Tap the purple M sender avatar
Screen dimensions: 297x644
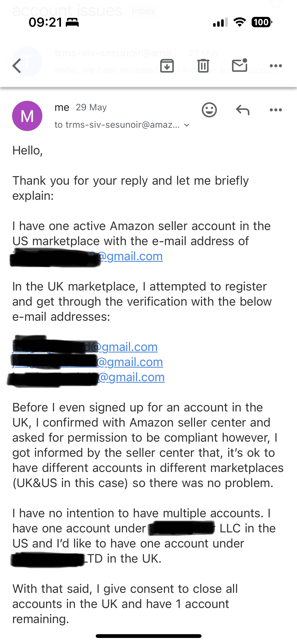[x=27, y=116]
